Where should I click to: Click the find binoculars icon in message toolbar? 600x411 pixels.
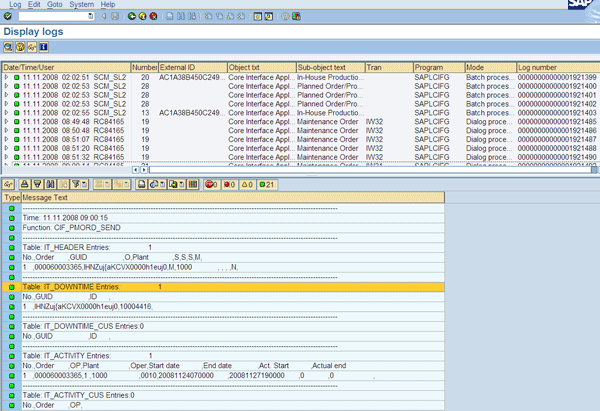coord(51,185)
